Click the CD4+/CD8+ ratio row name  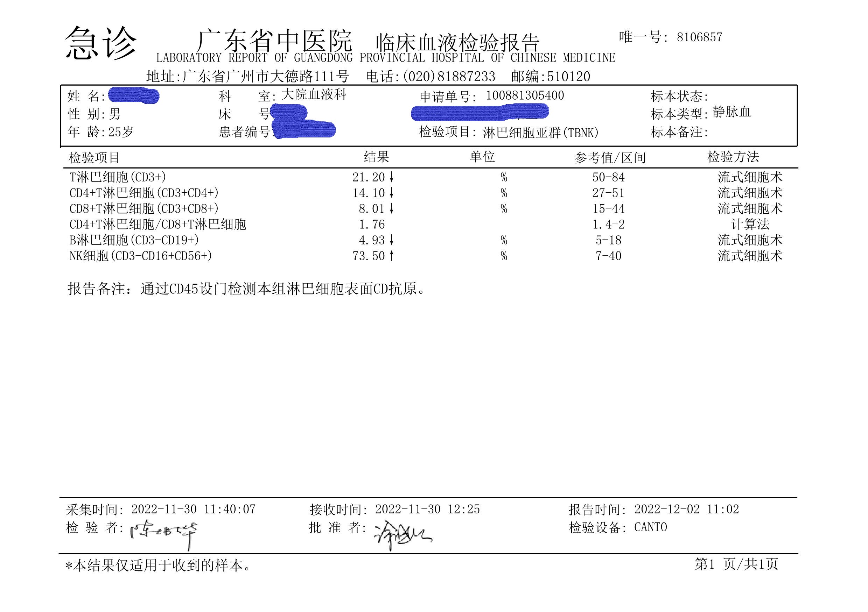pyautogui.click(x=158, y=225)
